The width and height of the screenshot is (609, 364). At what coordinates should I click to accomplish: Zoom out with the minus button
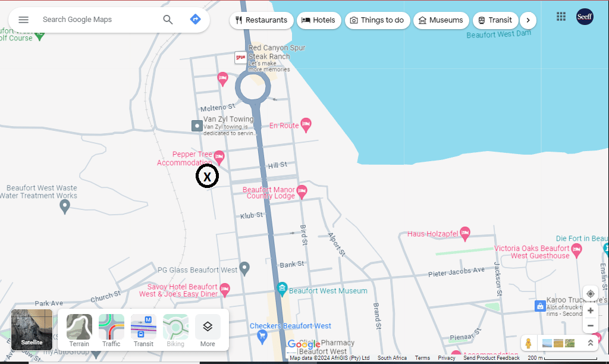coord(591,325)
